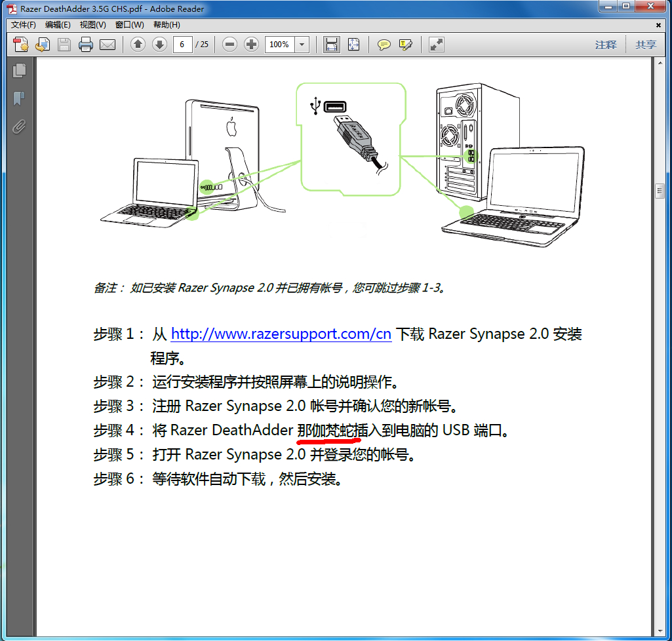Zoom in with the plus button

tap(252, 44)
